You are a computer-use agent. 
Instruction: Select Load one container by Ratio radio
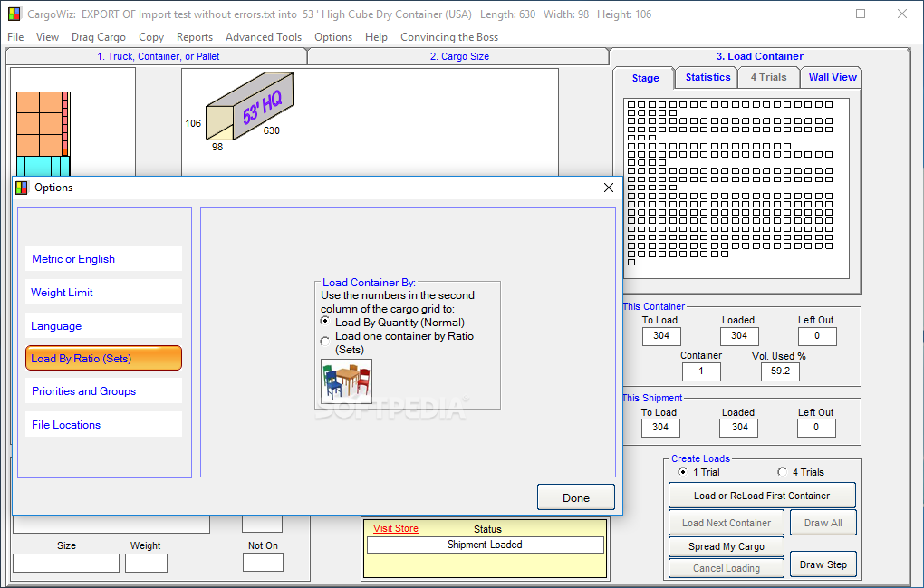coord(324,342)
